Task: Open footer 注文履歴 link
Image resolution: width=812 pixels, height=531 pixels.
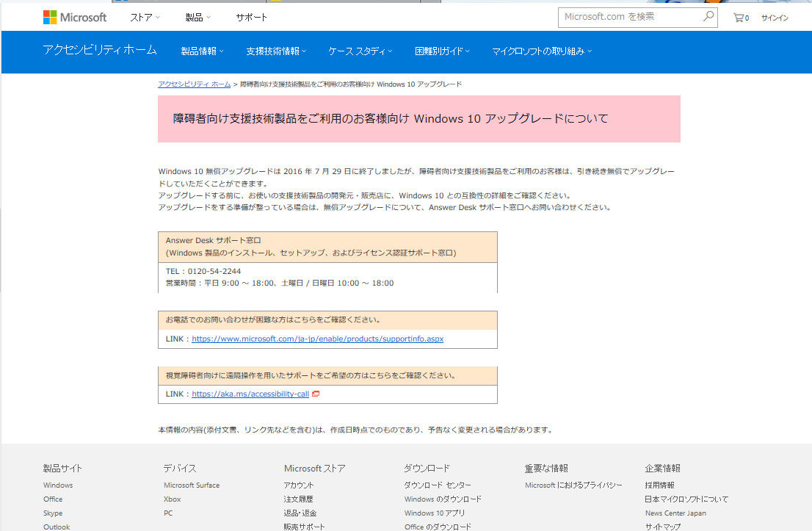Action: click(298, 499)
